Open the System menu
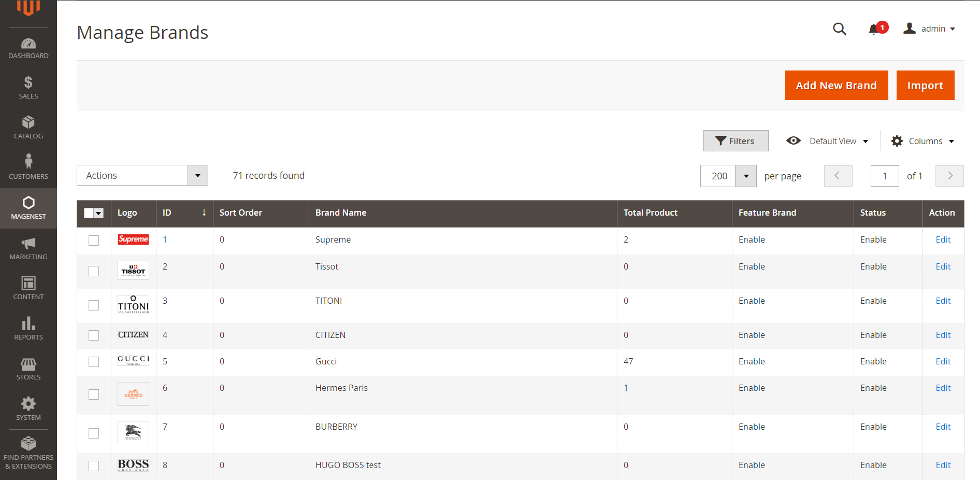 click(x=28, y=409)
